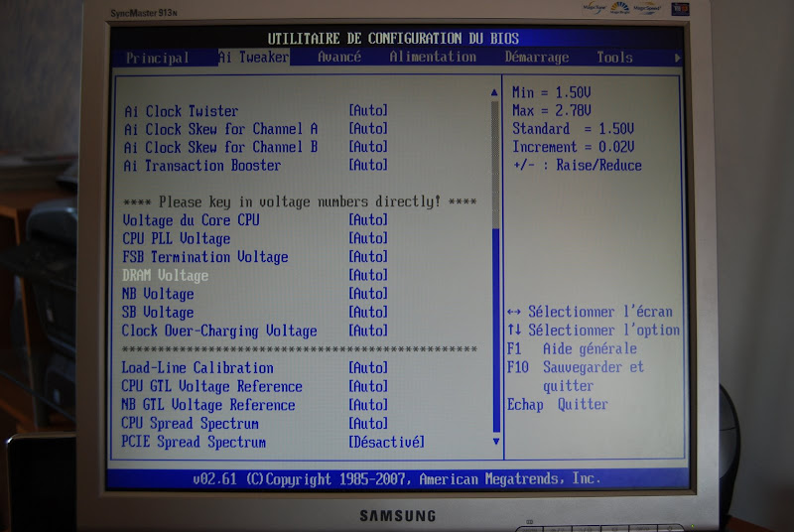Go to the Démarrage tab
The height and width of the screenshot is (532, 794).
[537, 58]
